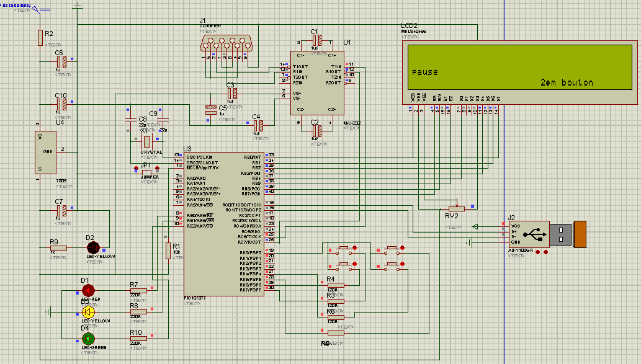This screenshot has height=364, width=641.
Task: Select the PIC16F877 microcontroller U3
Action: click(x=224, y=224)
